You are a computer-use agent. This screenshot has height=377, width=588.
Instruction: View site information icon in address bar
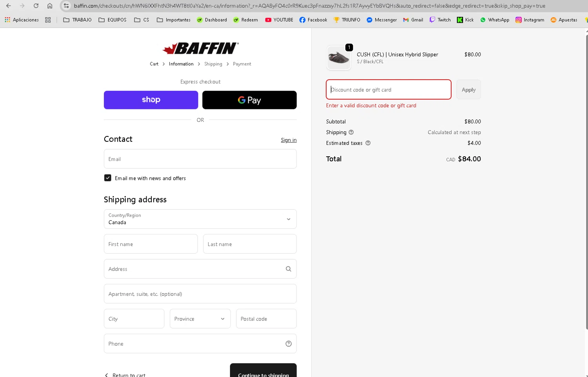(66, 6)
